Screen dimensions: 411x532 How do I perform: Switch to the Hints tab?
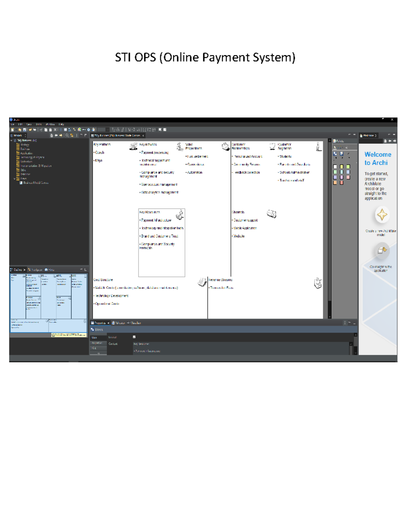point(49,270)
